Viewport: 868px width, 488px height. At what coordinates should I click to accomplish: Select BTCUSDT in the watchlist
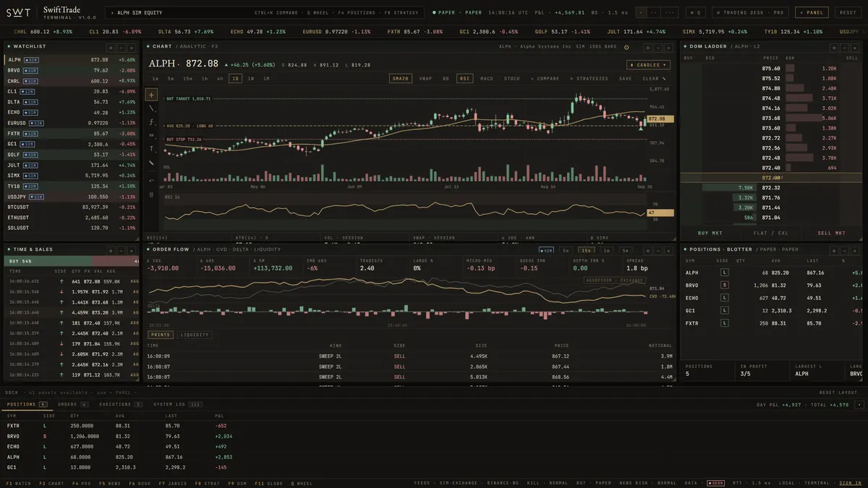72,207
